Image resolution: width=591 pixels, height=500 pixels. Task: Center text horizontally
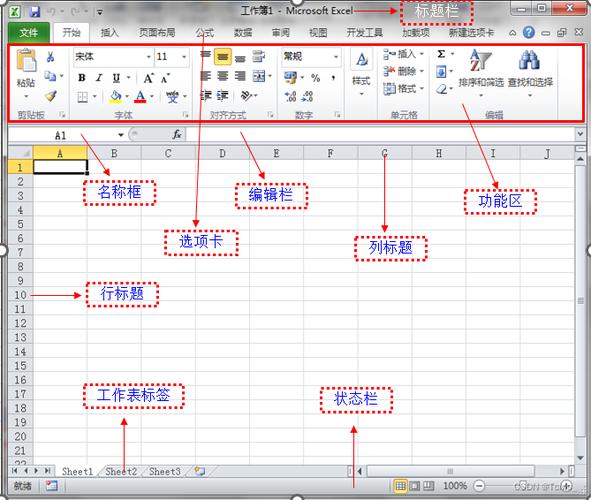223,76
